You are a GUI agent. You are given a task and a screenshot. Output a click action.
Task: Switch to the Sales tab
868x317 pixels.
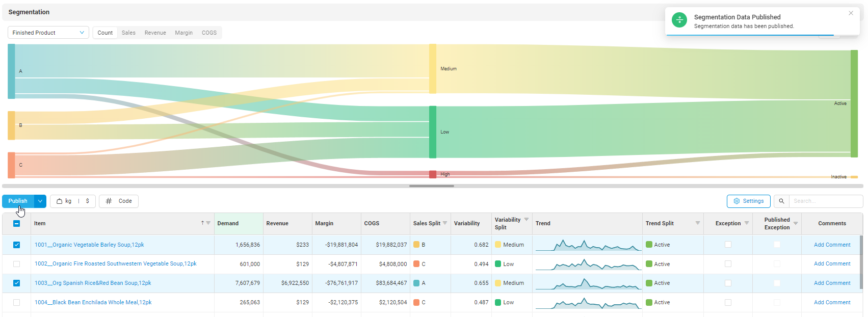coord(128,33)
